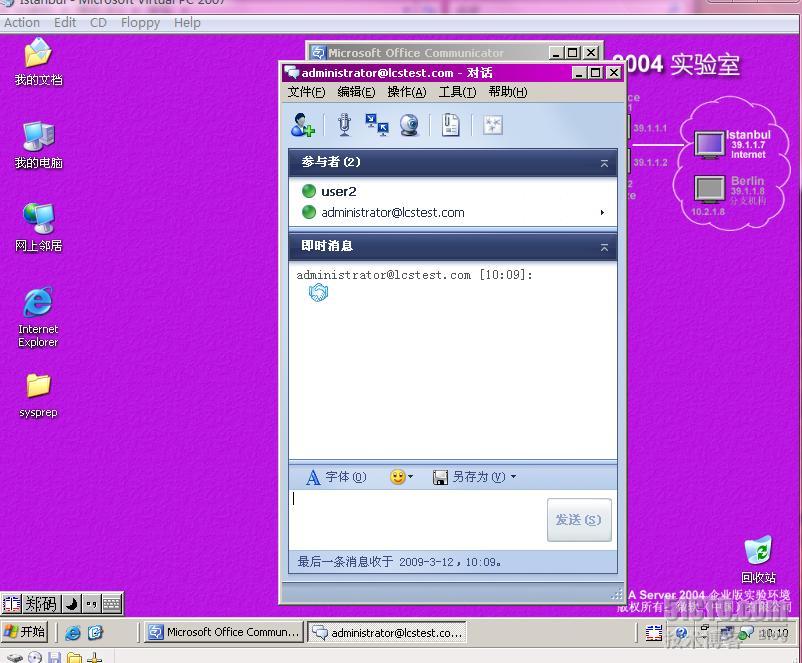Select participant user2 in the list
The width and height of the screenshot is (802, 663).
(x=453, y=191)
